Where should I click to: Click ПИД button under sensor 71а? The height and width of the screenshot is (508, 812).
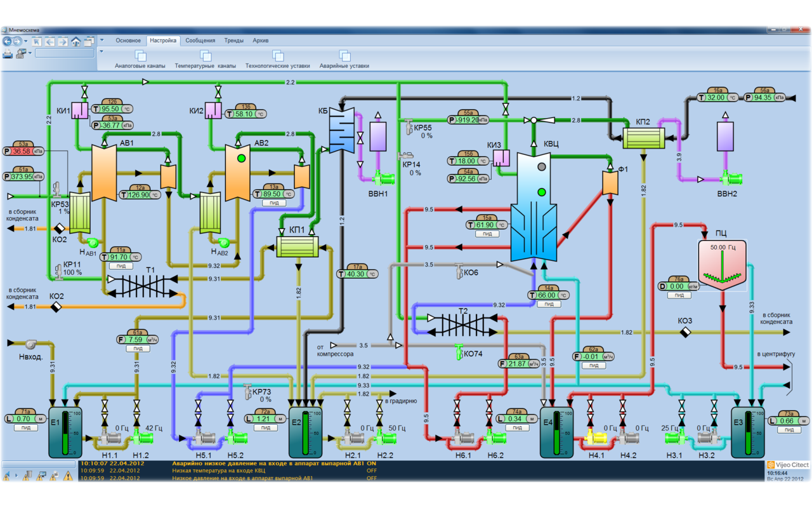[27, 428]
